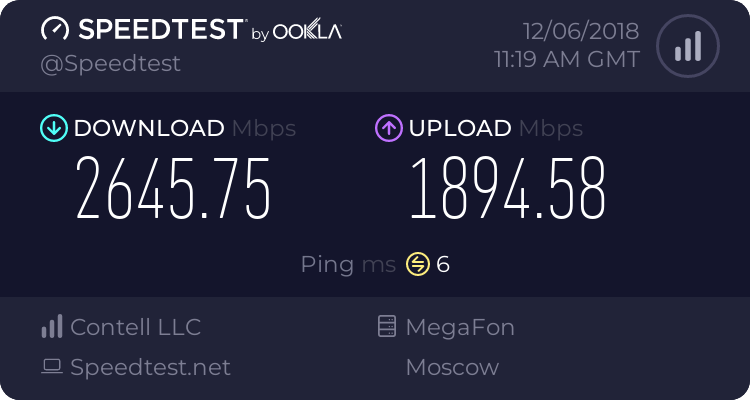Click the Speedtest gauge logo icon
This screenshot has width=750, height=400.
click(55, 29)
